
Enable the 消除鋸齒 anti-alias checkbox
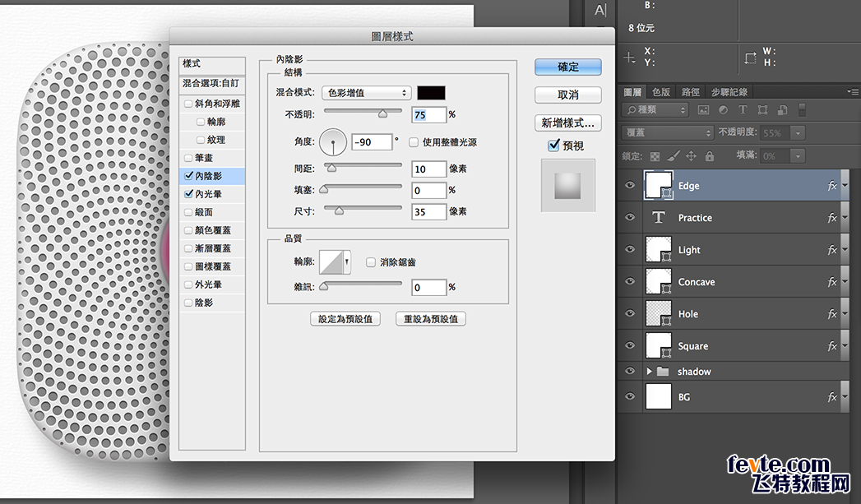click(x=371, y=262)
